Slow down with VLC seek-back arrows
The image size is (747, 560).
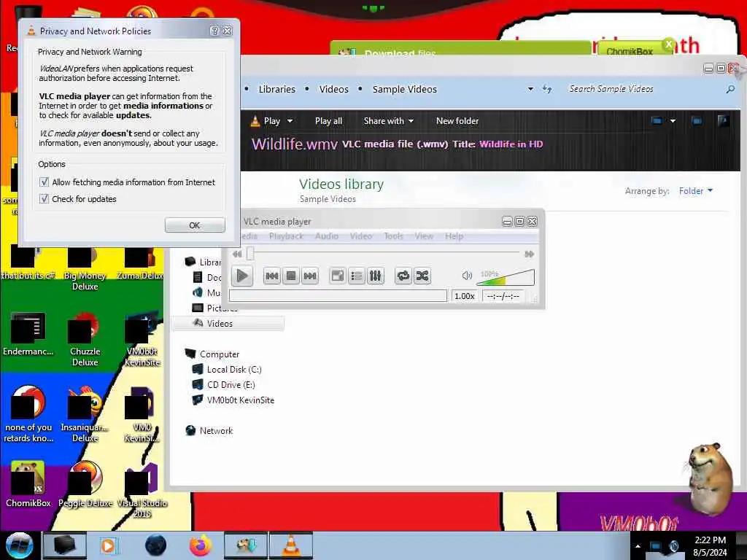coord(237,254)
